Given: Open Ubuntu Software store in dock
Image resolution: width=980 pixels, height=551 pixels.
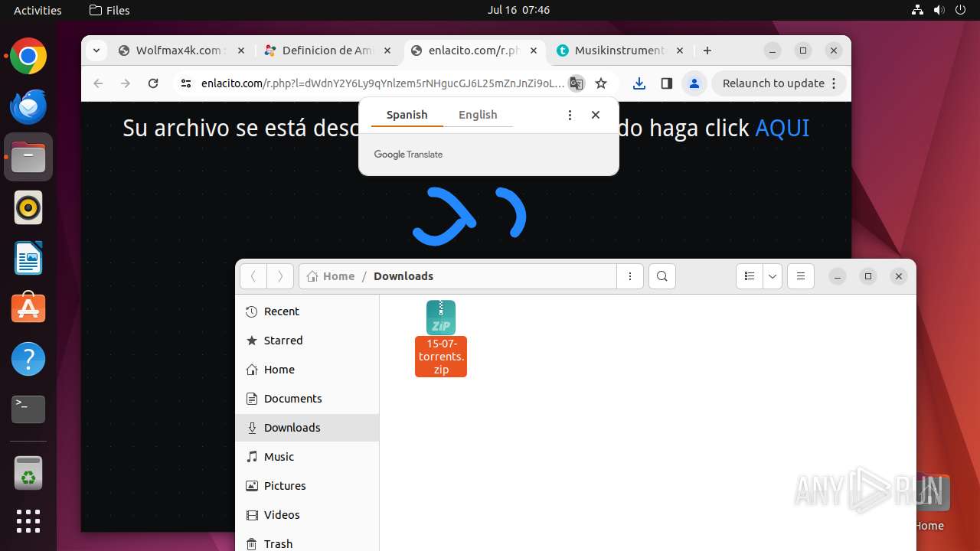Looking at the screenshot, I should pyautogui.click(x=28, y=308).
